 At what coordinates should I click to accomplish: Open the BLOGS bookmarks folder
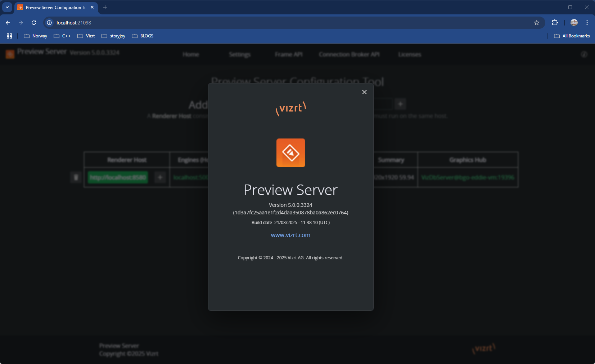pos(143,36)
